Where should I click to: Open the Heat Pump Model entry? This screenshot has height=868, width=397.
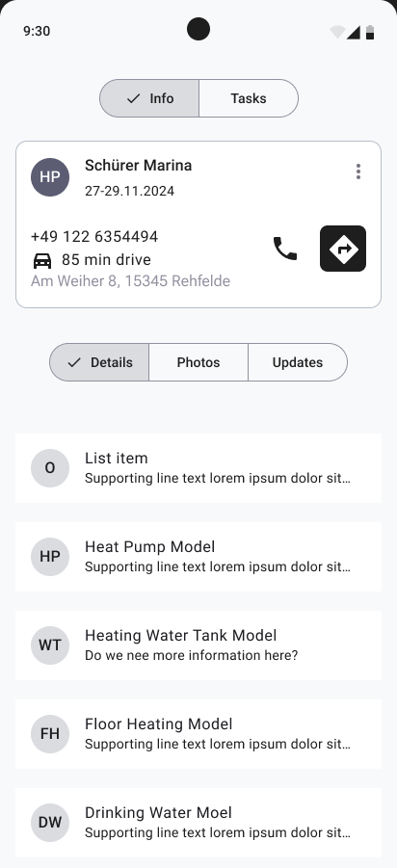(x=198, y=557)
